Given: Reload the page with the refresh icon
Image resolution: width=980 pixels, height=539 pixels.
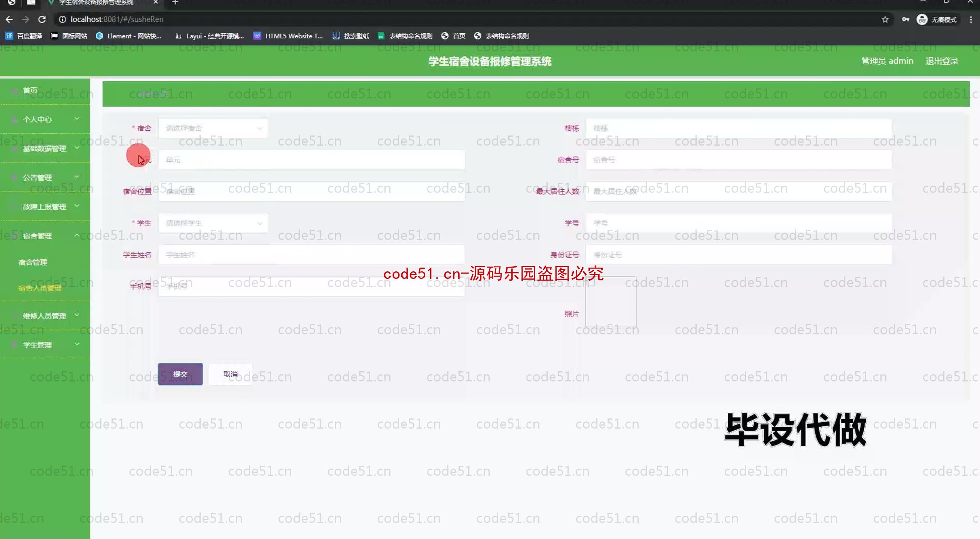Looking at the screenshot, I should point(42,19).
